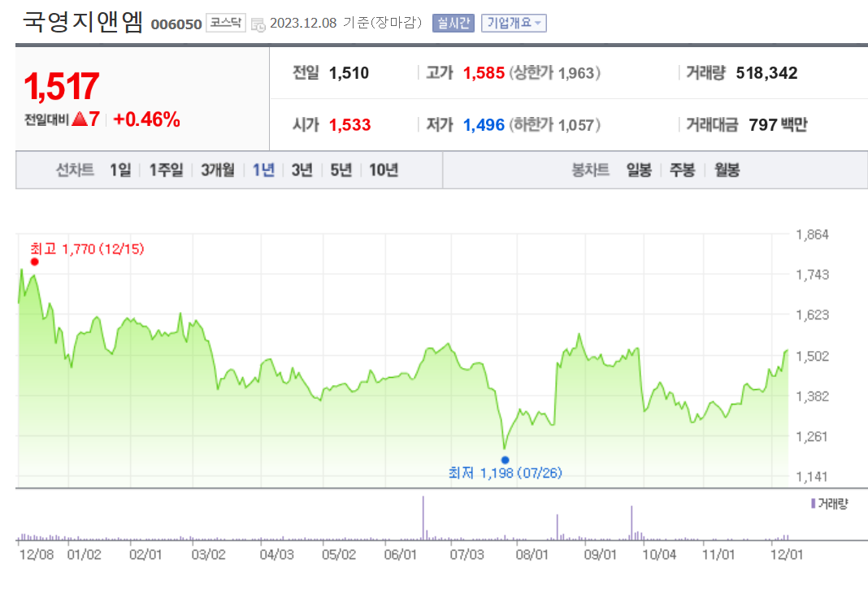Click the 시가 value 1,533
Image resolution: width=868 pixels, height=589 pixels.
[x=349, y=125]
